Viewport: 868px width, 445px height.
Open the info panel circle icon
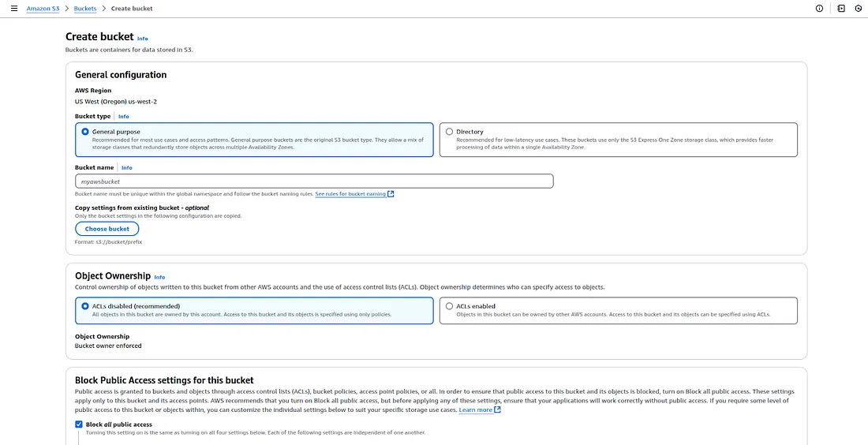pyautogui.click(x=819, y=9)
